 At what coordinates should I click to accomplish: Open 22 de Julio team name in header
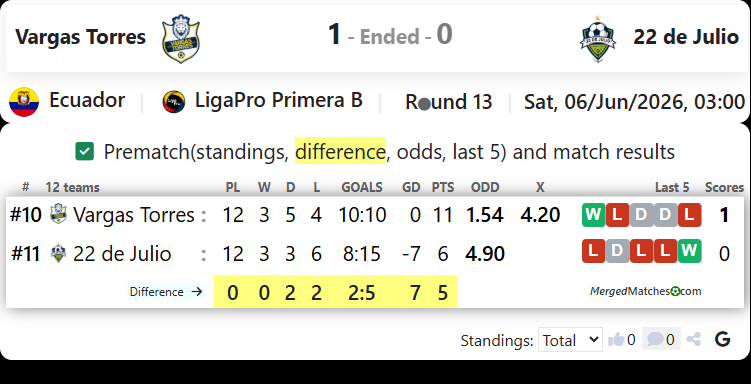[x=686, y=37]
